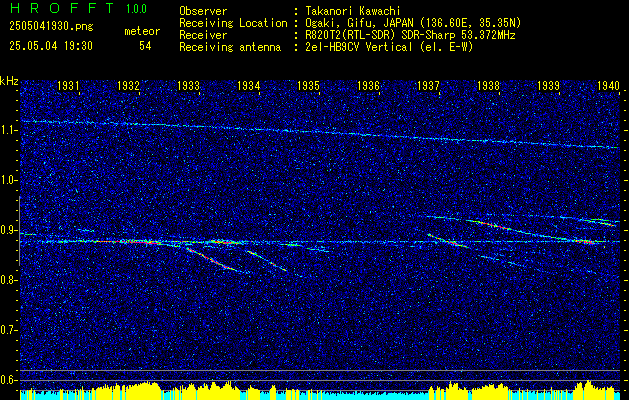The image size is (629, 400).
Task: Click the 2el-HB9CV Vertical antenna text
Action: (389, 47)
